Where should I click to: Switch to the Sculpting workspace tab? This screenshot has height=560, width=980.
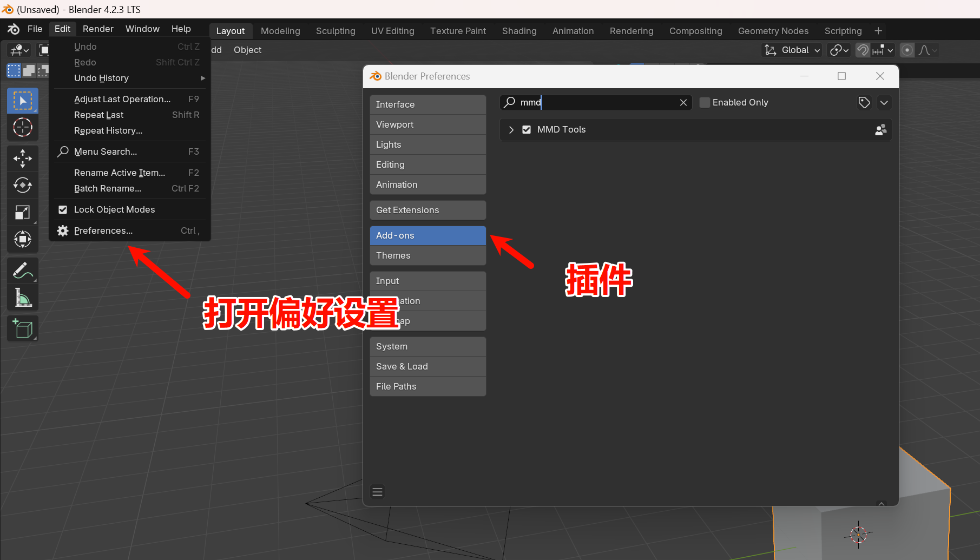tap(336, 31)
